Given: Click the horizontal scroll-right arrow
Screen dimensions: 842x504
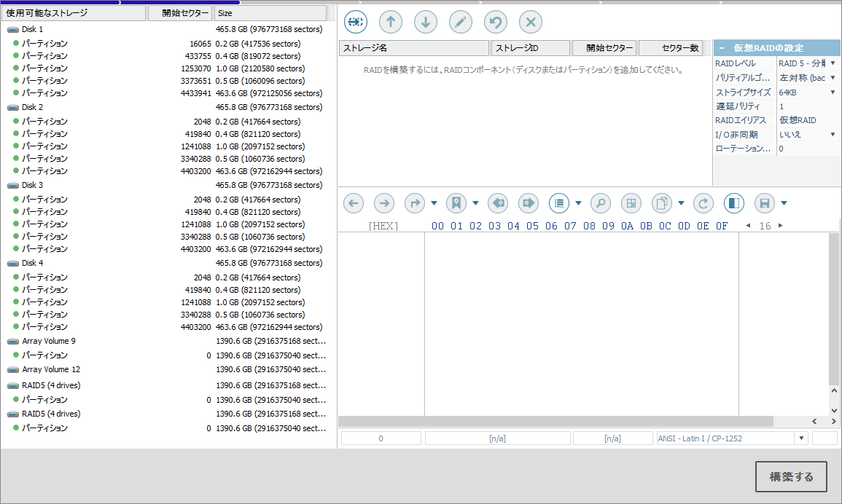Looking at the screenshot, I should [x=833, y=422].
